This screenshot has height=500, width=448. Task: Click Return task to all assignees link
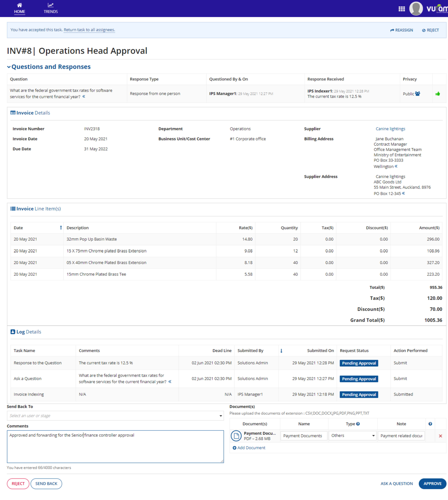click(x=89, y=30)
